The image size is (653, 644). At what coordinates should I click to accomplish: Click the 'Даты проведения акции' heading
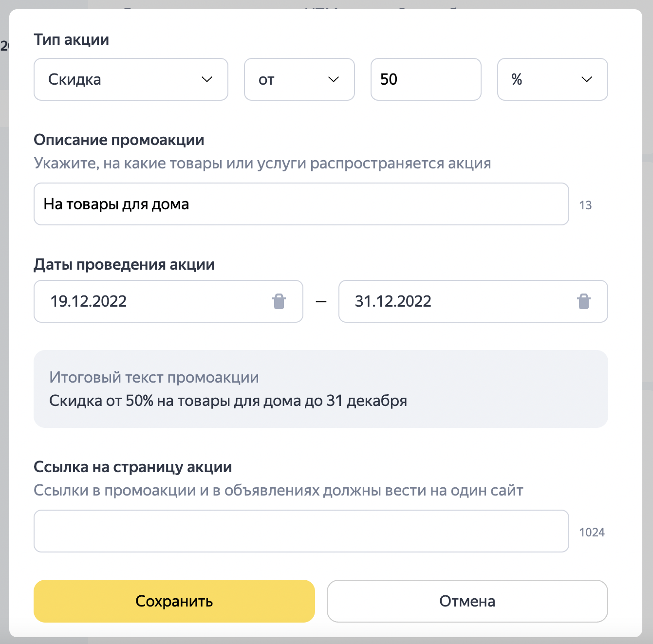[x=124, y=264]
